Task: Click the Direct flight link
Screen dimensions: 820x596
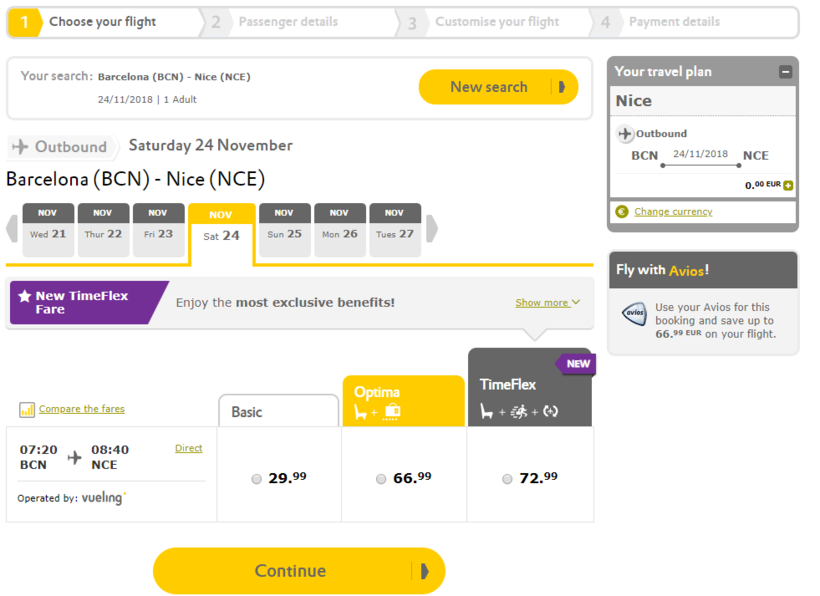Action: [188, 449]
